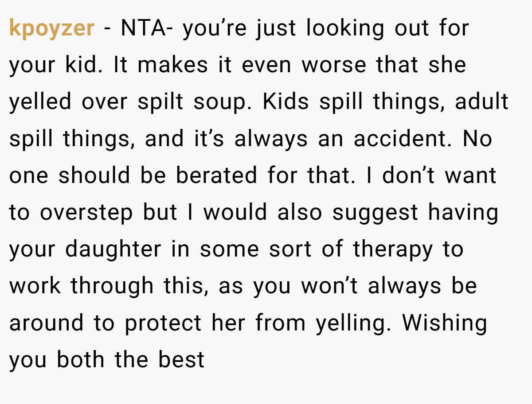Screen dimensions: 532x404
Task: Select the word "around" in the comment
Action: (x=47, y=323)
